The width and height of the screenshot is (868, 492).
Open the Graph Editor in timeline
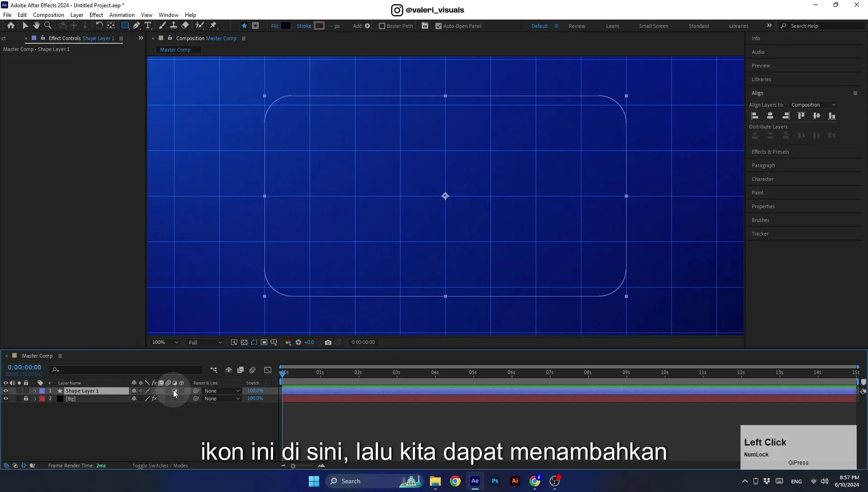click(268, 370)
